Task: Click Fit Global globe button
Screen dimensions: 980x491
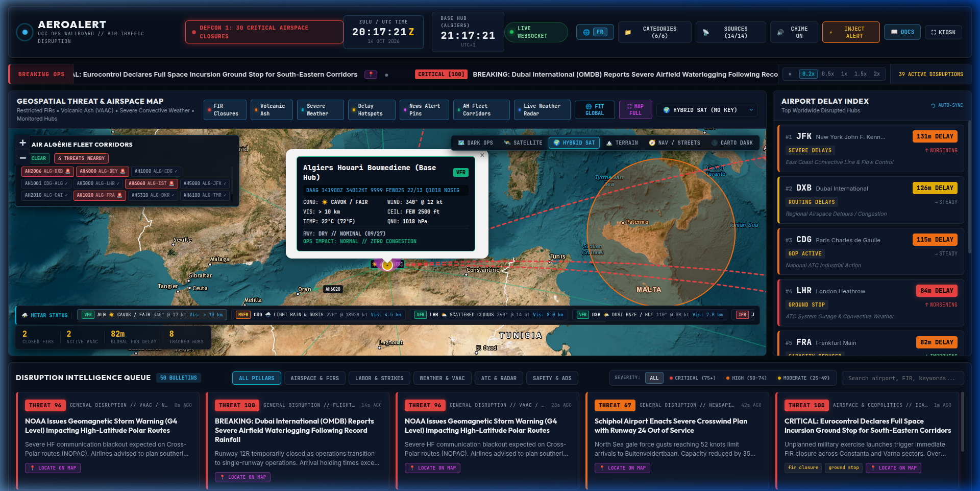Action: click(595, 110)
